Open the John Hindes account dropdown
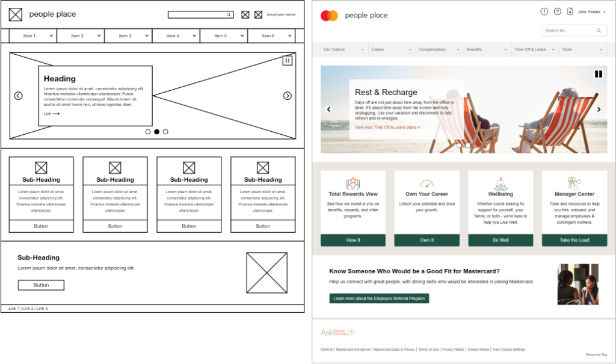The width and height of the screenshot is (616, 364). coord(590,11)
